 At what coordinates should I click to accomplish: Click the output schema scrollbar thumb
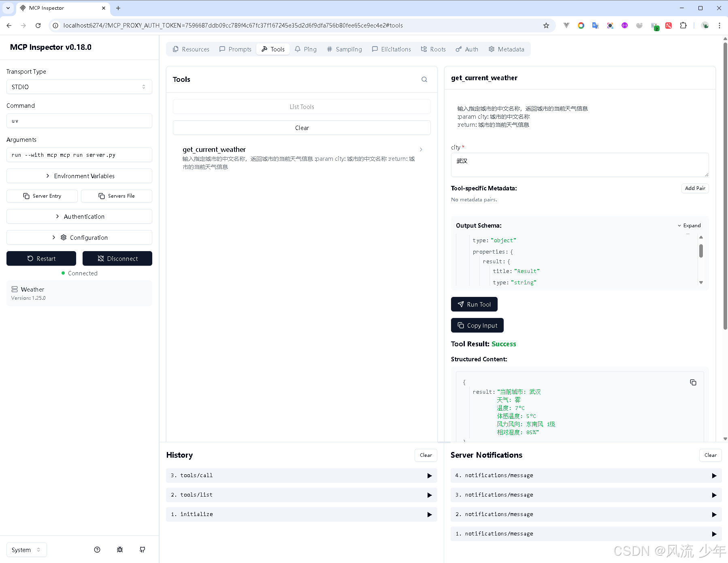pos(701,251)
